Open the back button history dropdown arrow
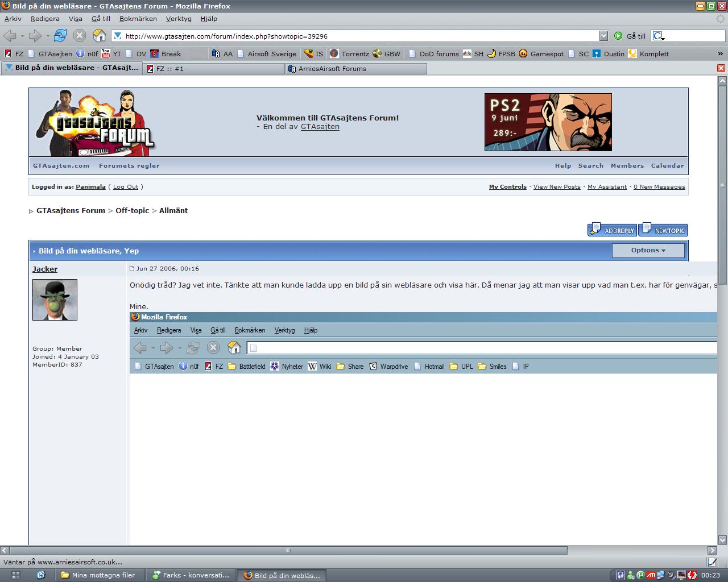This screenshot has height=582, width=728. 22,36
